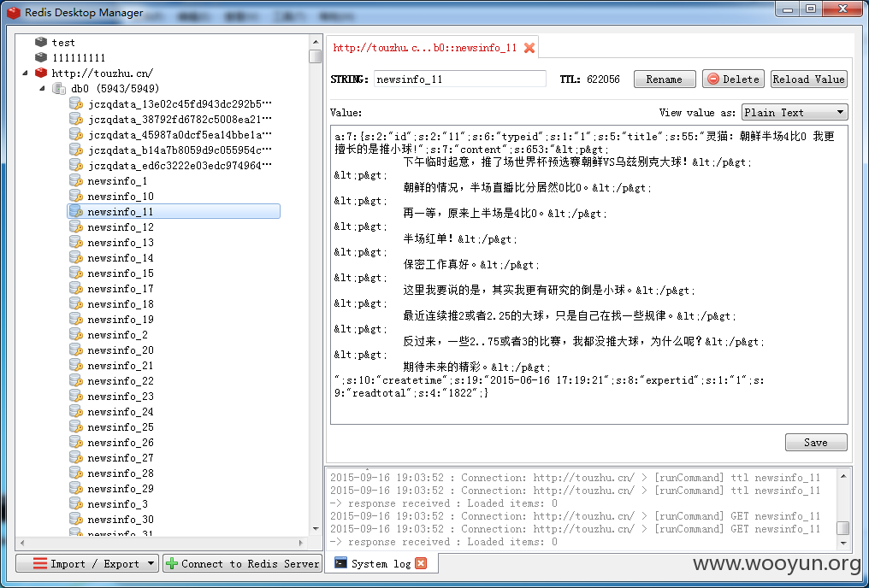Select the newsinfo_22 key
Viewport: 869px width, 588px height.
coord(121,381)
